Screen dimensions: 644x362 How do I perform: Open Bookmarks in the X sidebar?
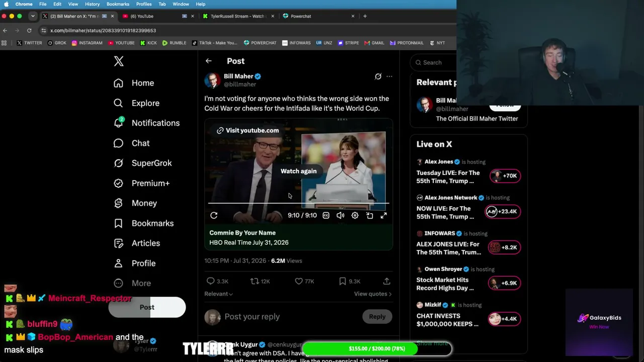point(143,223)
